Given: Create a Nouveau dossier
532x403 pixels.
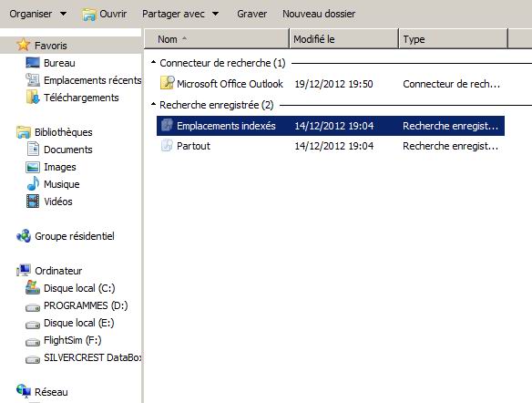Looking at the screenshot, I should (x=319, y=14).
